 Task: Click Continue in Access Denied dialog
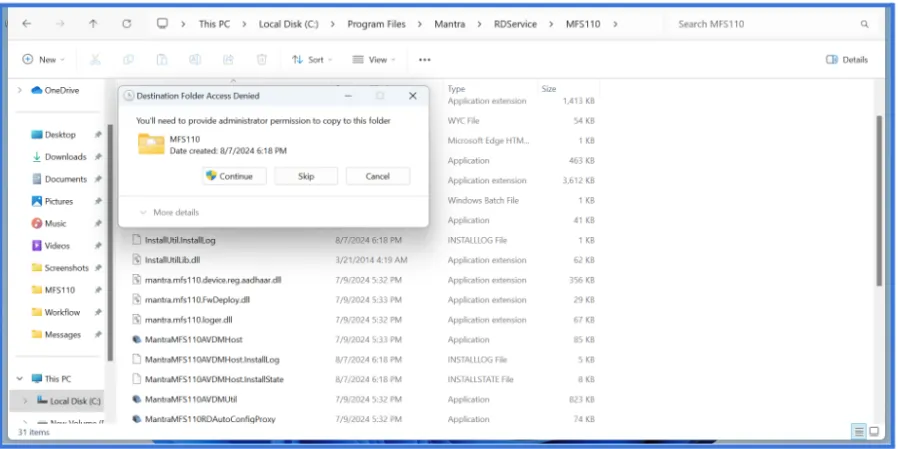tap(234, 176)
